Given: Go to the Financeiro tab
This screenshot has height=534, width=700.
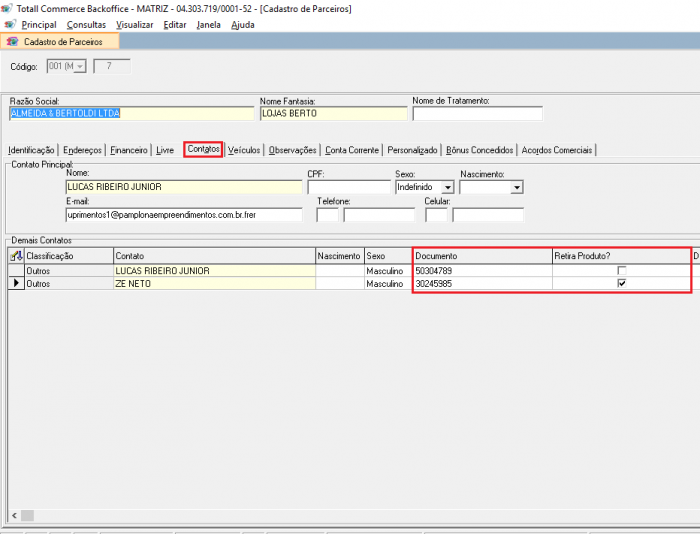Looking at the screenshot, I should point(129,150).
